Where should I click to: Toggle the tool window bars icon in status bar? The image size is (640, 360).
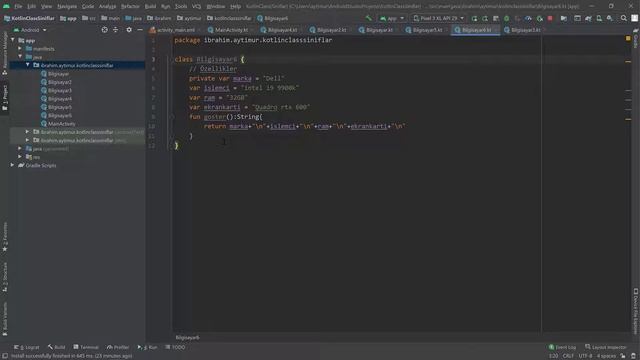tap(5, 356)
